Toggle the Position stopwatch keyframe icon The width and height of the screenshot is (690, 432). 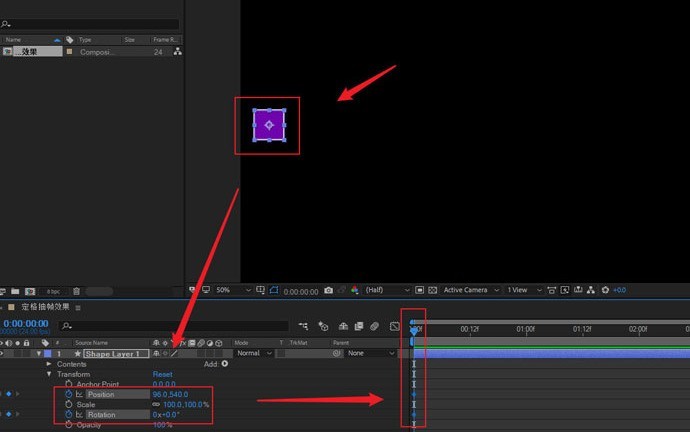(x=69, y=395)
